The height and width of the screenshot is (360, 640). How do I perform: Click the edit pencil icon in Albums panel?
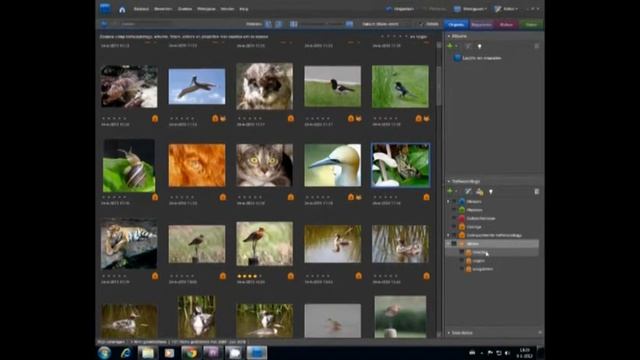[x=468, y=46]
